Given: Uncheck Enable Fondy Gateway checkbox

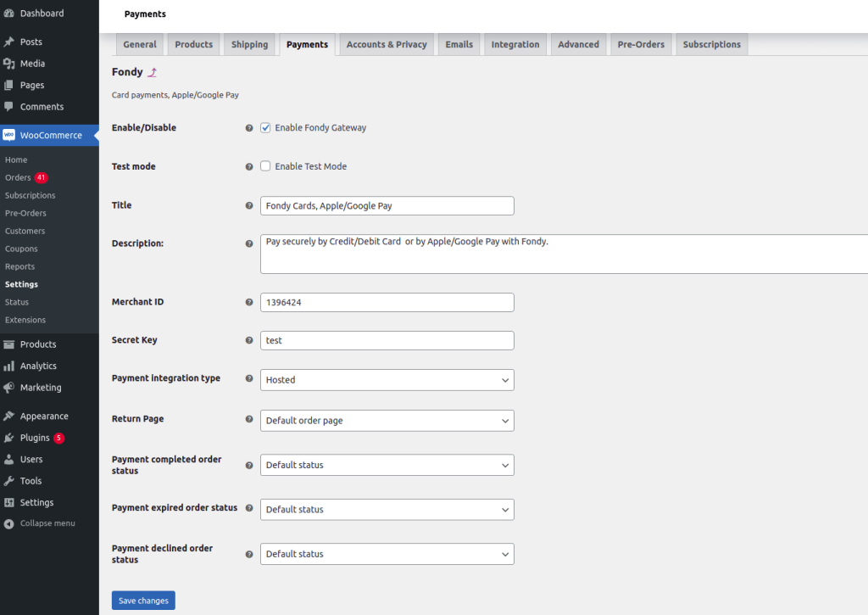Looking at the screenshot, I should point(265,127).
